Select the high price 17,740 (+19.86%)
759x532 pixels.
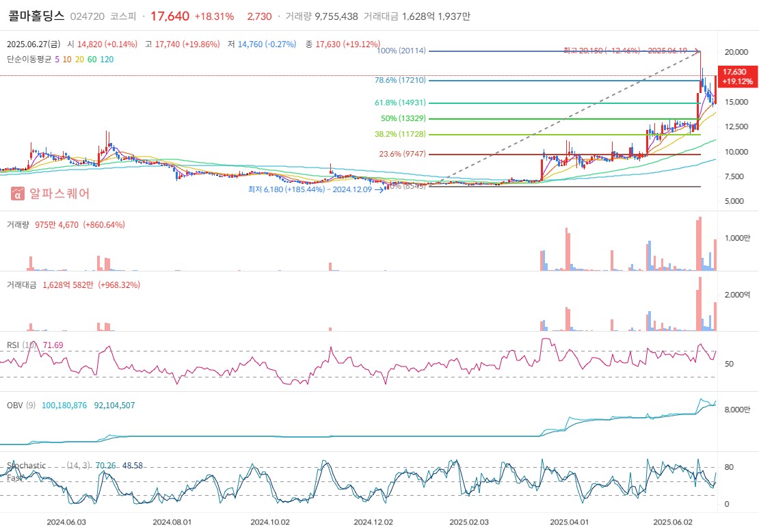click(187, 44)
